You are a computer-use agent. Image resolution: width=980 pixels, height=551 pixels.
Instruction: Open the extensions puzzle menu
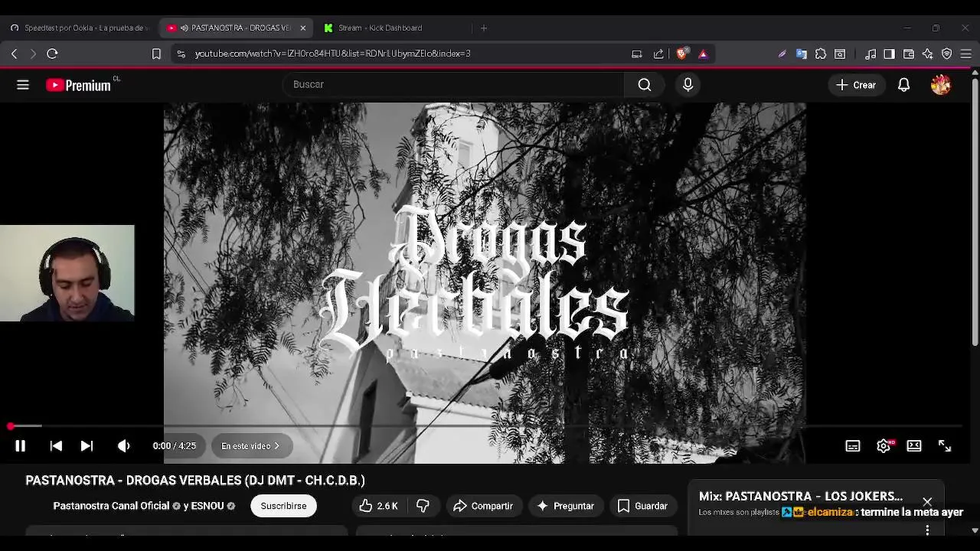(x=821, y=54)
